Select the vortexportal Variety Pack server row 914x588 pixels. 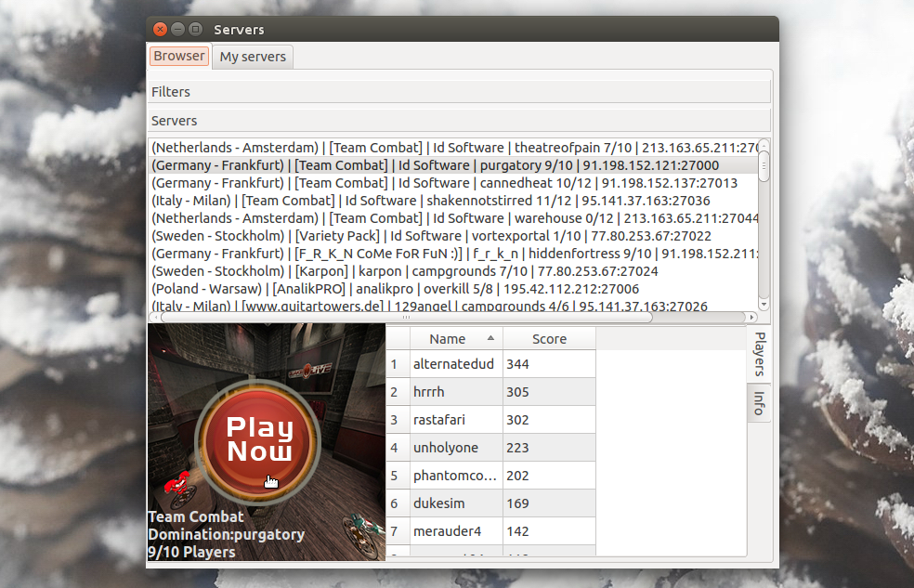coord(454,235)
